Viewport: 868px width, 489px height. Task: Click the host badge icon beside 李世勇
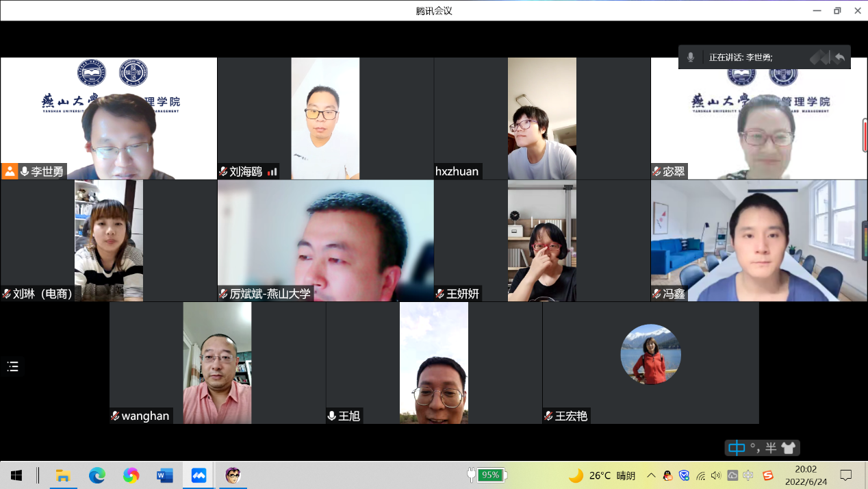10,171
